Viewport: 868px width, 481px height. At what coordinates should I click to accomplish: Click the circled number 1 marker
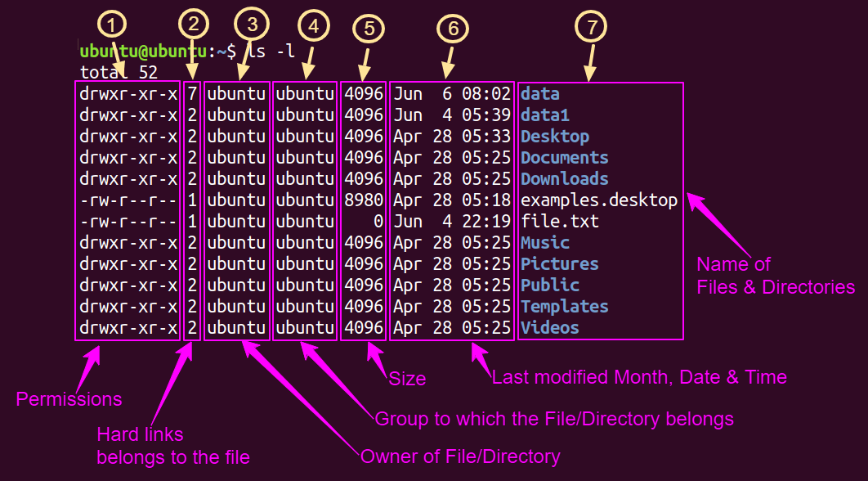pyautogui.click(x=112, y=25)
